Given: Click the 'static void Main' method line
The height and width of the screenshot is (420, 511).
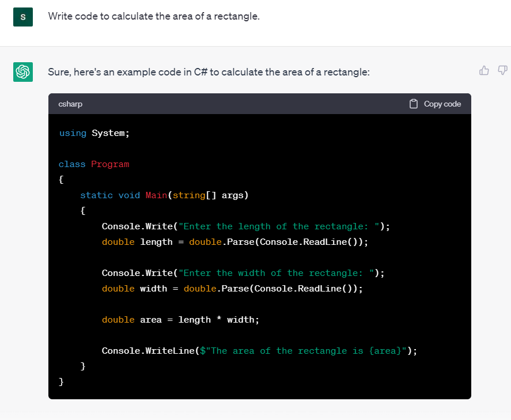Looking at the screenshot, I should click(164, 195).
